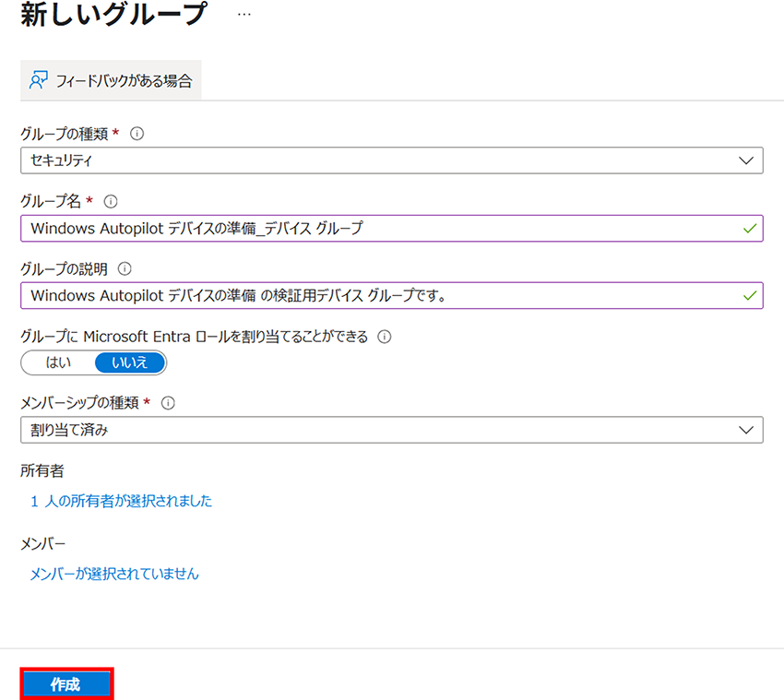Open the ellipsis menu beside 新しいグループ

tap(244, 15)
